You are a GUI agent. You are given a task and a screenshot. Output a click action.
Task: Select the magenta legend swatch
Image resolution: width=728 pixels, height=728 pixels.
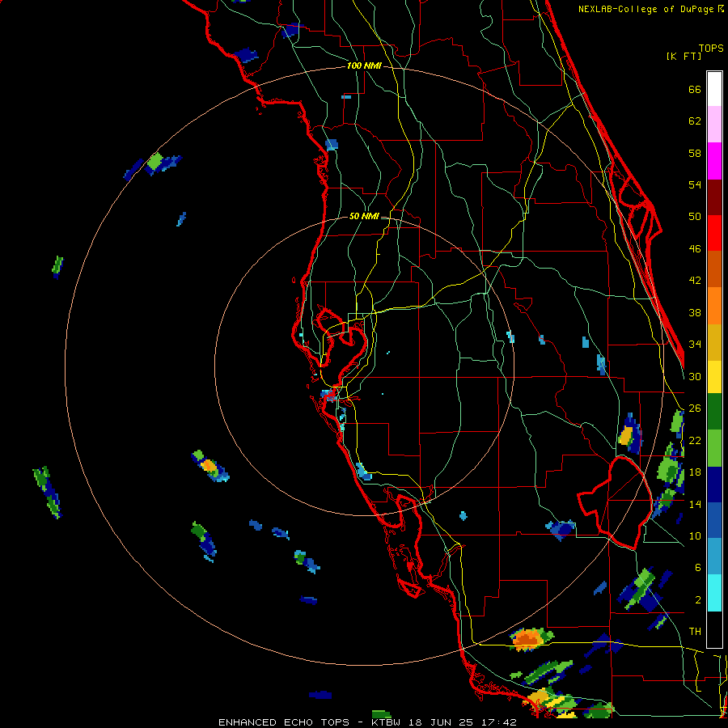pos(714,161)
